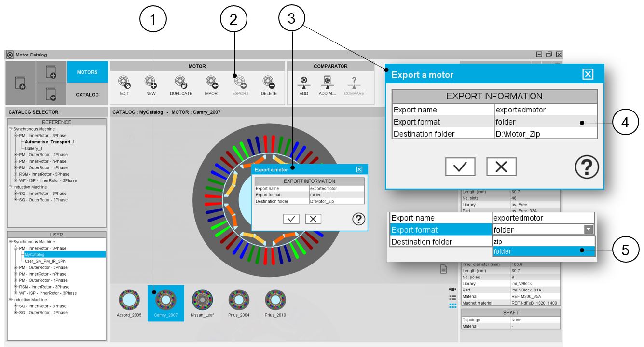Open the Export format dropdown arrow
The height and width of the screenshot is (347, 644).
point(589,230)
